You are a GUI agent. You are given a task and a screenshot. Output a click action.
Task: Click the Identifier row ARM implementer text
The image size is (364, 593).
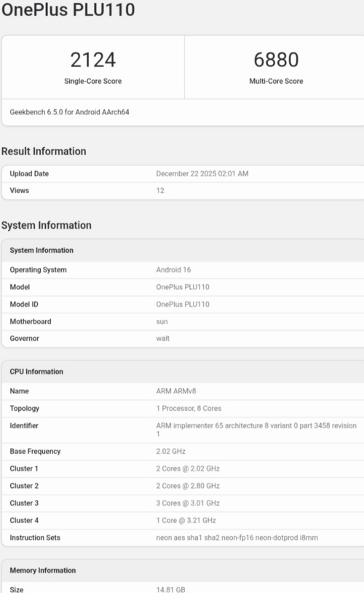(x=256, y=430)
